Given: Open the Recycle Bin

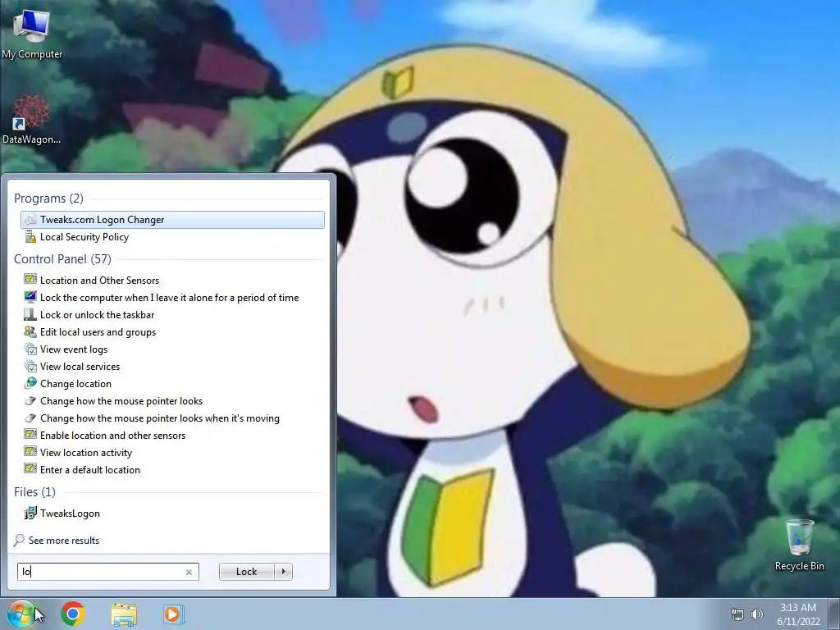Looking at the screenshot, I should [799, 545].
